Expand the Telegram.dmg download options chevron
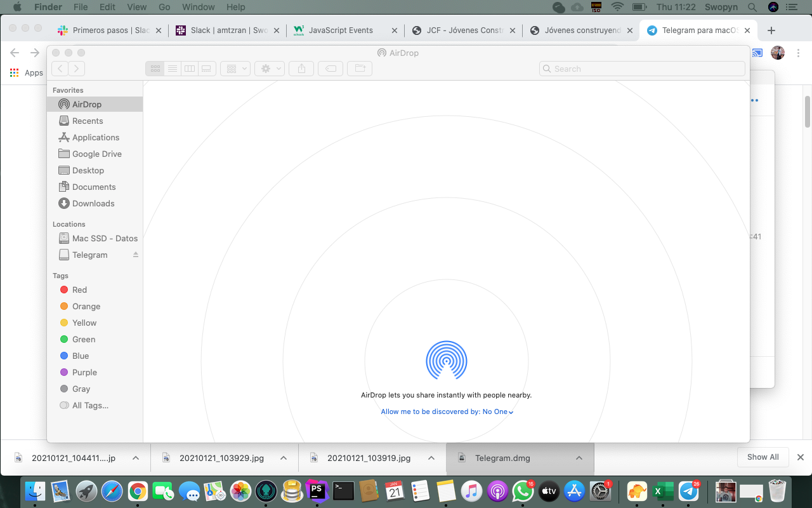Viewport: 812px width, 508px height. pos(579,458)
